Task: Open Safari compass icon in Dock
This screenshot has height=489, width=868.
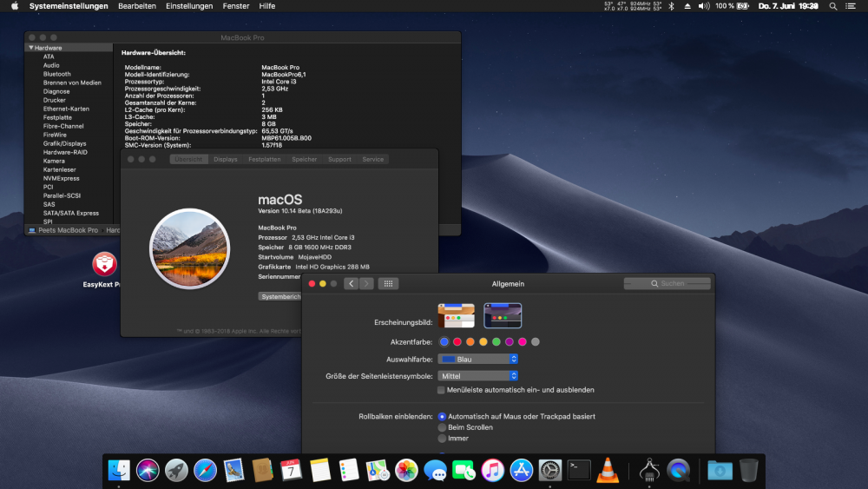Action: [x=205, y=471]
